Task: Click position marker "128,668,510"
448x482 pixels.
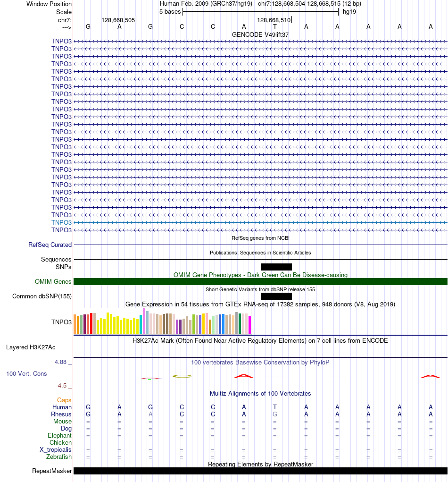Action: [274, 20]
